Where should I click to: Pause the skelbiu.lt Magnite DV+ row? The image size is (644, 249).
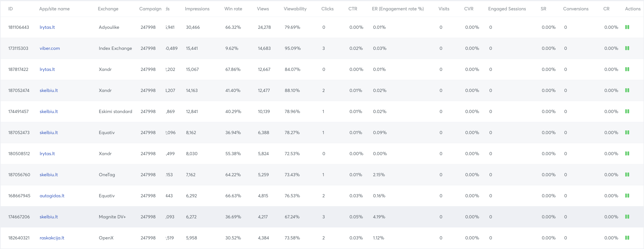tap(627, 217)
